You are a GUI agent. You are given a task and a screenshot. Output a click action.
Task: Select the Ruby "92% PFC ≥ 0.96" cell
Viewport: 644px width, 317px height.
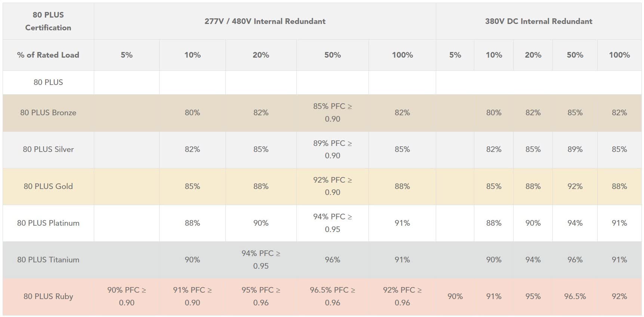pyautogui.click(x=402, y=296)
